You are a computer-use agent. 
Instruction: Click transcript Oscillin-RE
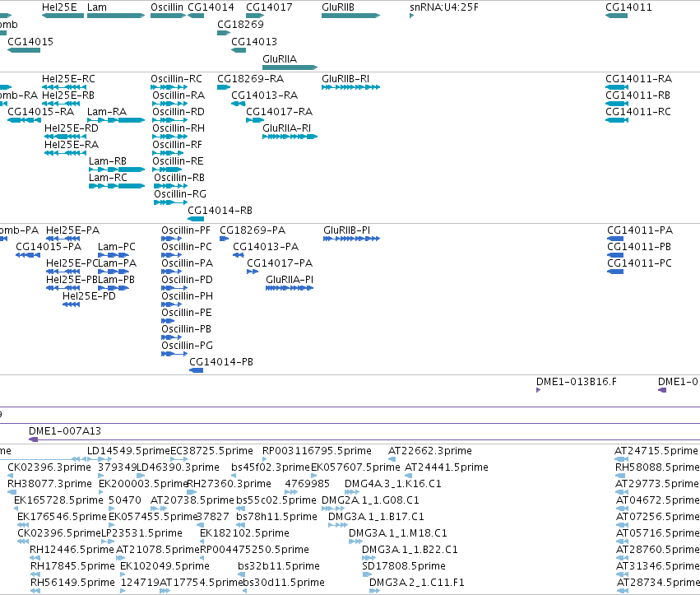click(x=178, y=161)
